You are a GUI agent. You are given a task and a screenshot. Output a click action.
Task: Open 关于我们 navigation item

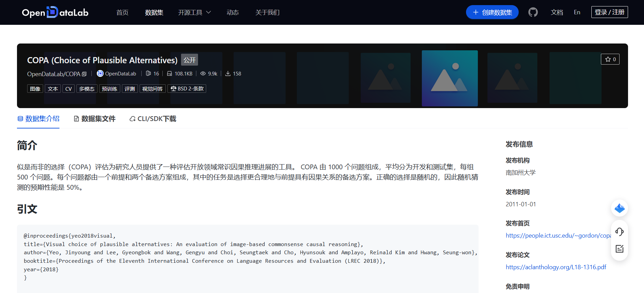(268, 12)
